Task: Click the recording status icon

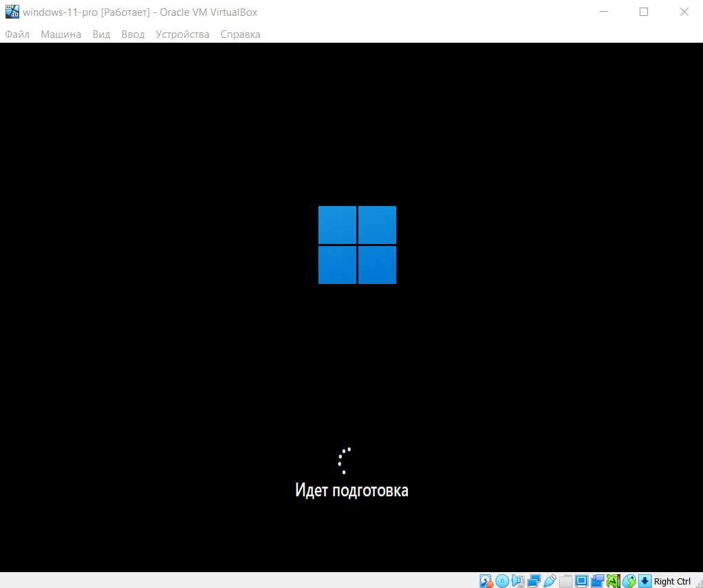Action: click(x=597, y=581)
